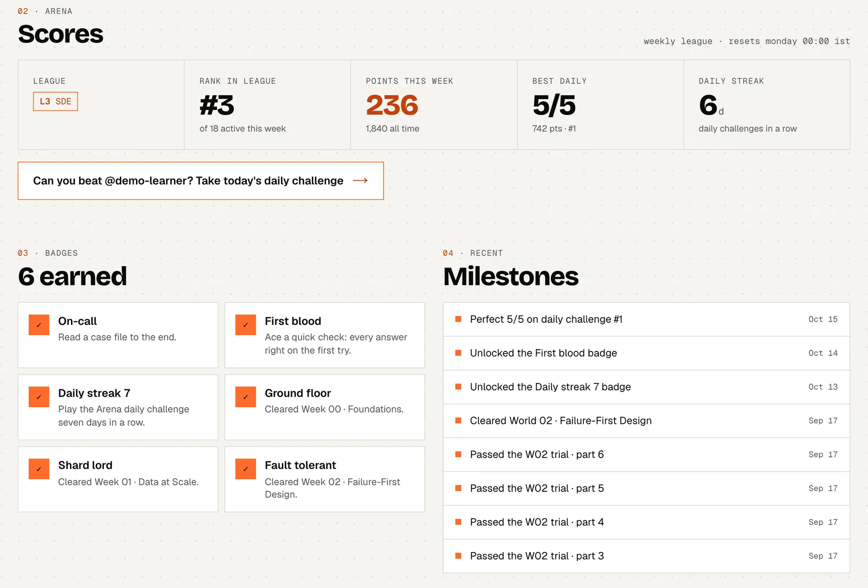
Task: Click the Milestones section heading
Action: coord(511,276)
